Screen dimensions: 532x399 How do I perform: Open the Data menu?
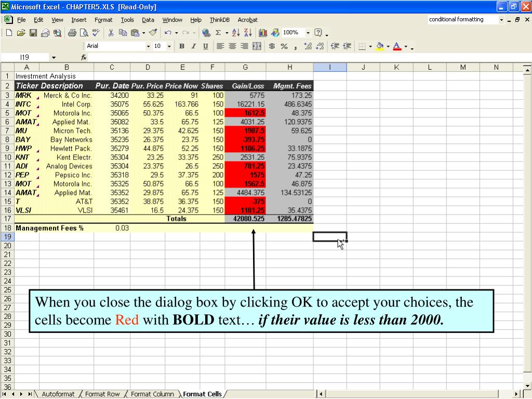pyautogui.click(x=148, y=20)
